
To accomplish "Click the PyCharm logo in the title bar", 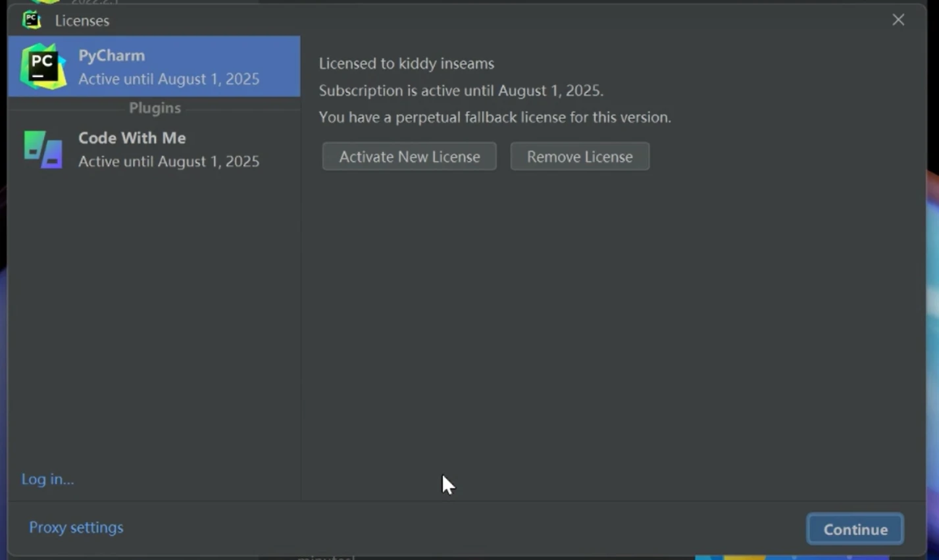I will pos(32,20).
